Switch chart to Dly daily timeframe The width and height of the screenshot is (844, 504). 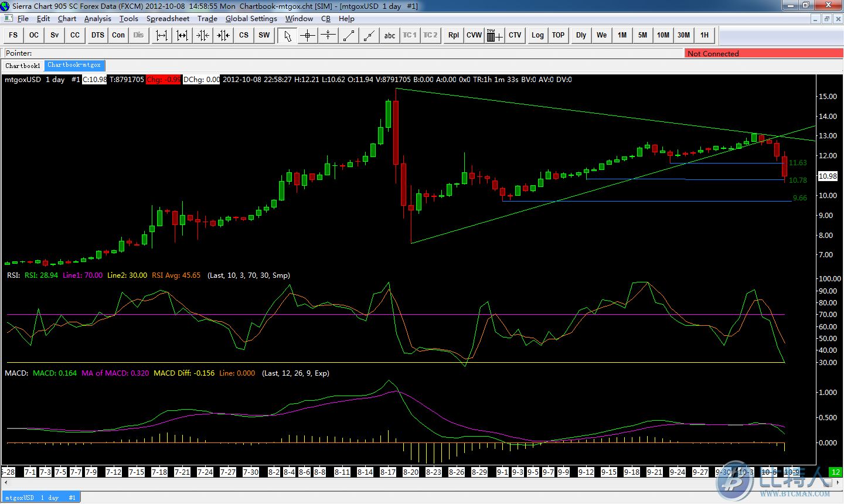(x=581, y=35)
